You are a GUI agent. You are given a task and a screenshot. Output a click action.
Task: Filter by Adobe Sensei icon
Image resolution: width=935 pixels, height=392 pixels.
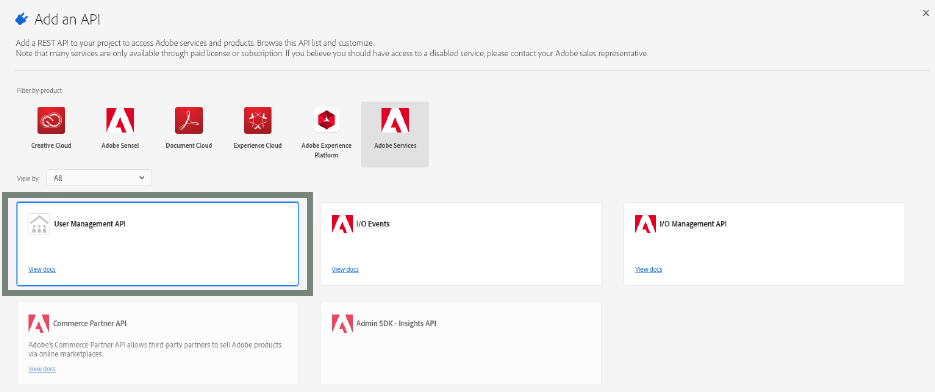click(120, 121)
